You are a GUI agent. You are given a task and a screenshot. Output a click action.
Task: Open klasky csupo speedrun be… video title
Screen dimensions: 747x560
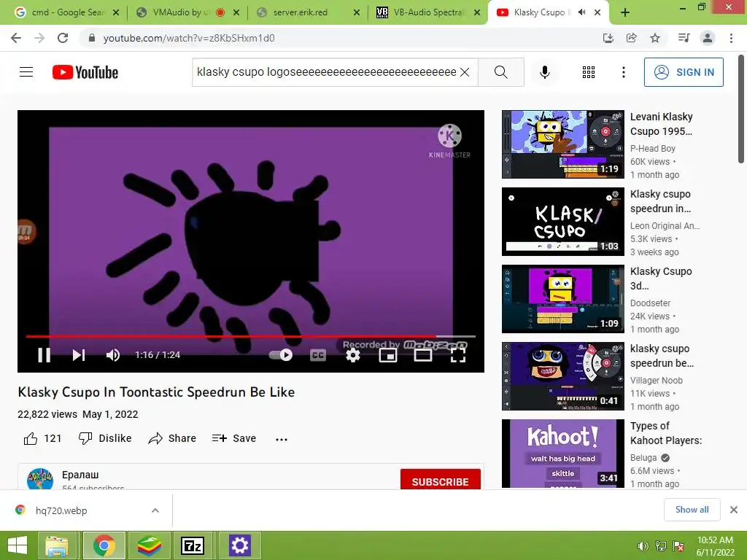tap(662, 356)
